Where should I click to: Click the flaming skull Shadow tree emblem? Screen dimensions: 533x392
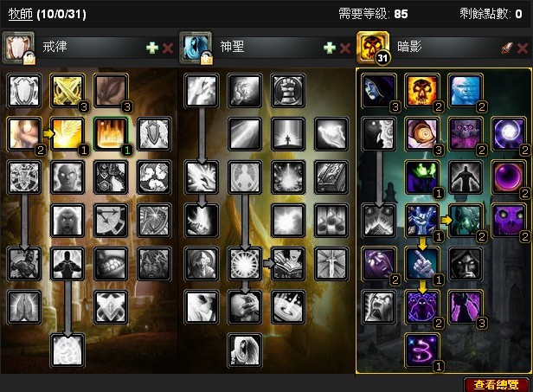tap(373, 47)
